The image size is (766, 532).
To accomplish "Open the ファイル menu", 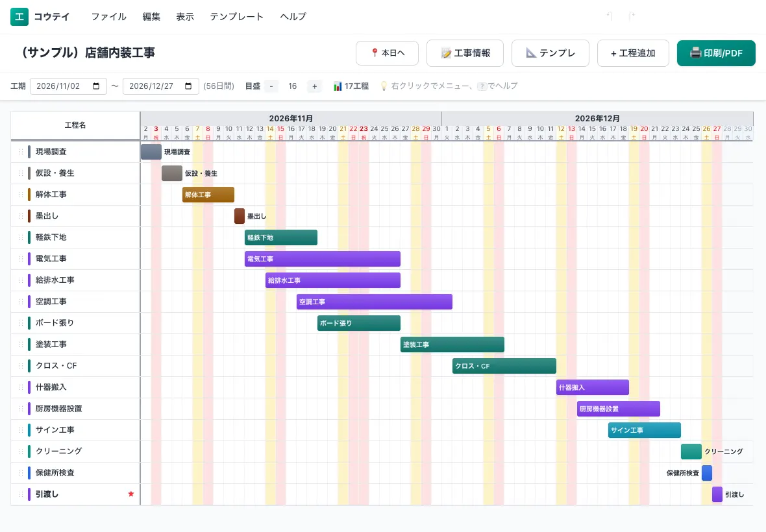I will [x=108, y=17].
